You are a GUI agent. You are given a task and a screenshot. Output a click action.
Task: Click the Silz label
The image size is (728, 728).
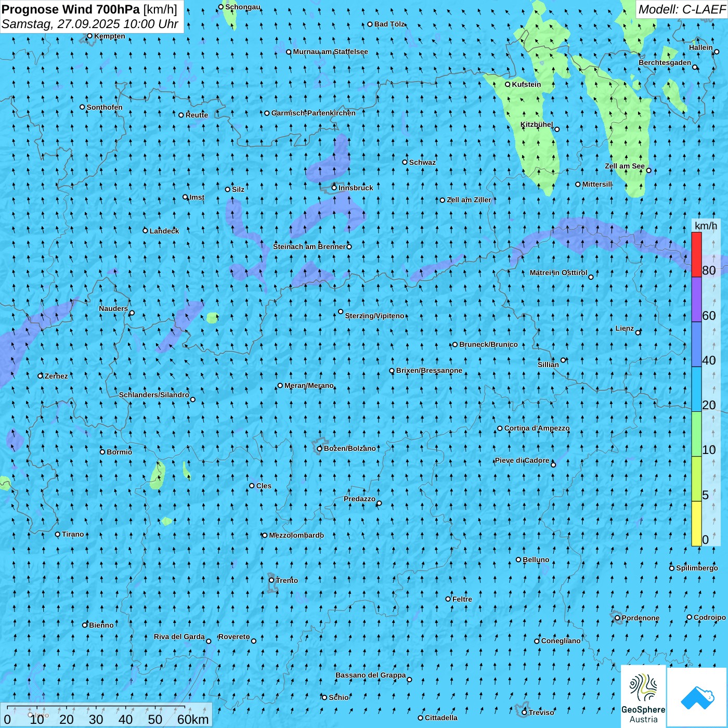coord(238,189)
